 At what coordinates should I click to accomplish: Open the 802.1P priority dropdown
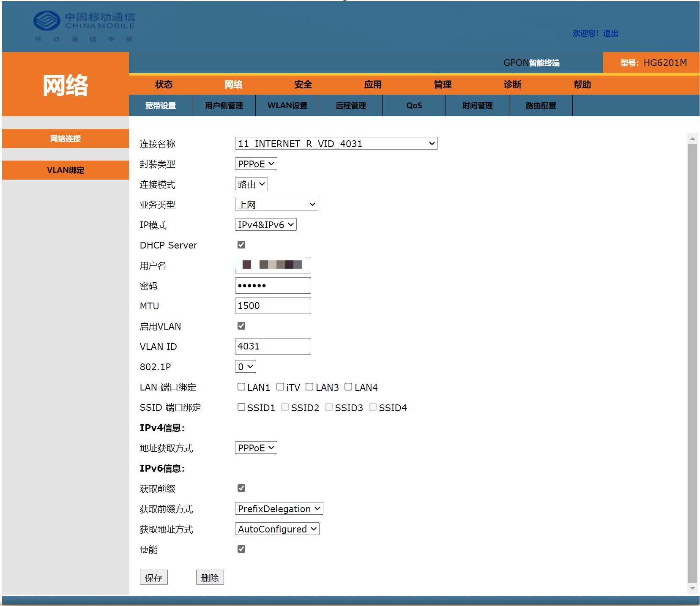245,366
